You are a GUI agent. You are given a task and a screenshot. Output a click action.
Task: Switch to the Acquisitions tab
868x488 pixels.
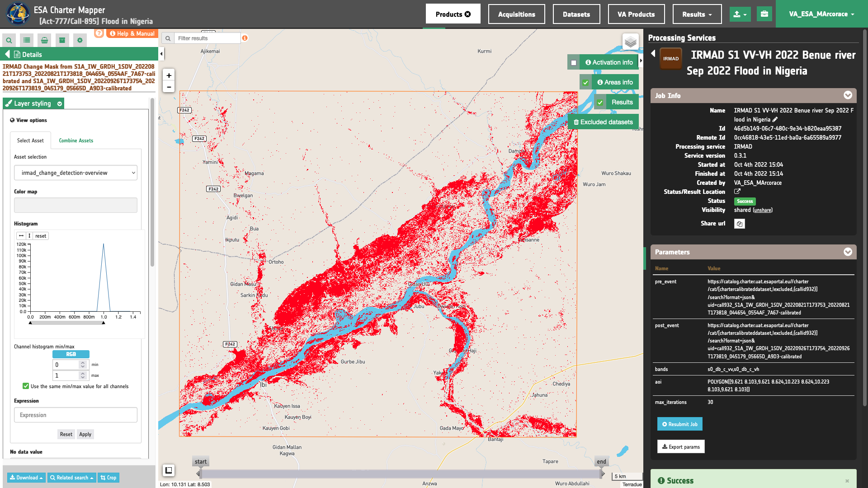coord(517,14)
